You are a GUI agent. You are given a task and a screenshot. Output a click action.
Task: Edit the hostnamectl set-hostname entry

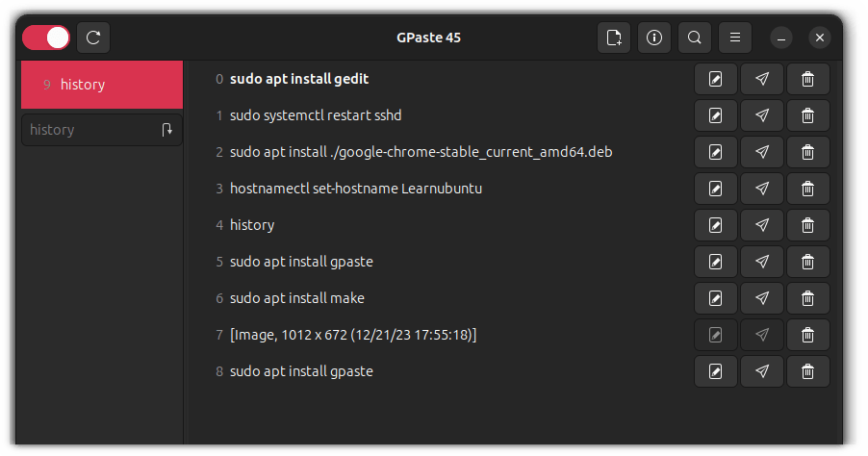715,189
